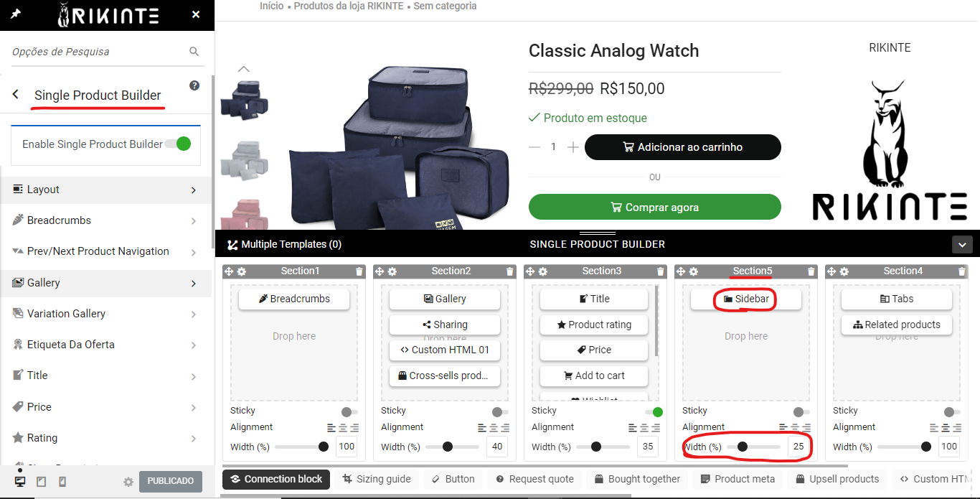Expand the Layout settings panel
The width and height of the screenshot is (980, 499).
pyautogui.click(x=105, y=190)
